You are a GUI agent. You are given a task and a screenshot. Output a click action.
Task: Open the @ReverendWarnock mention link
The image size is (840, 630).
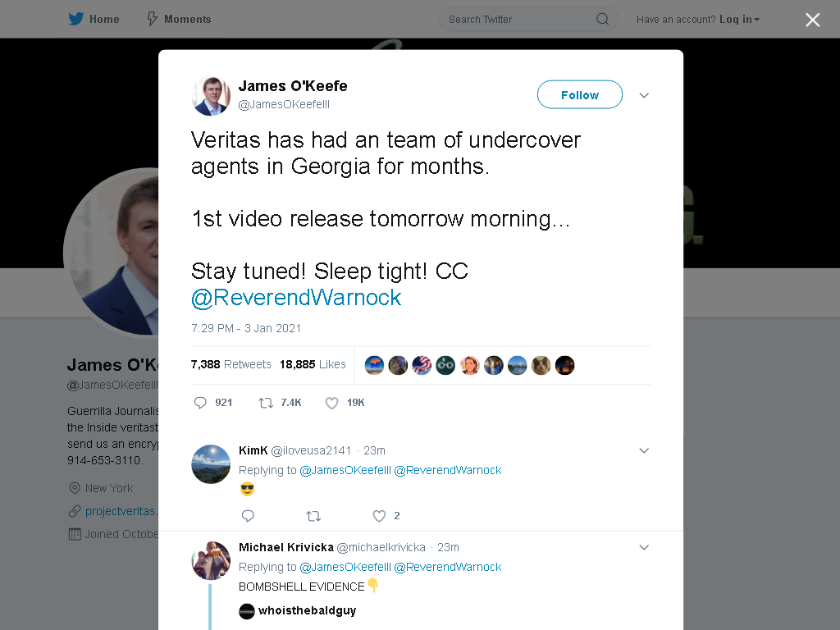296,297
